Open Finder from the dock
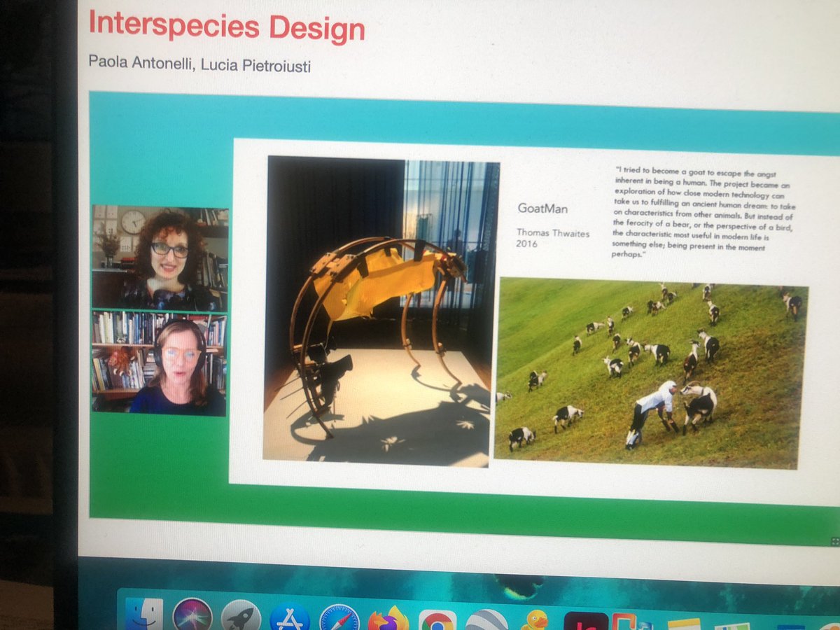The width and height of the screenshot is (840, 630). pos(144,615)
